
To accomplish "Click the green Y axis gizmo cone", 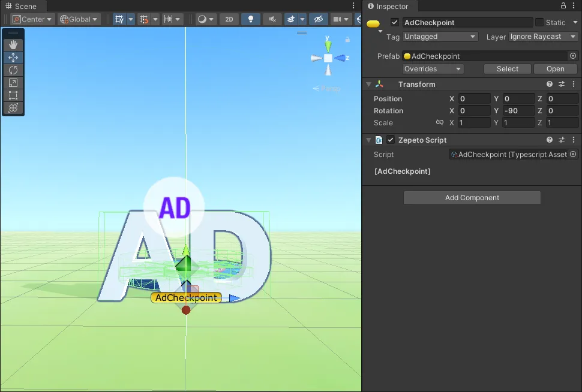I will point(328,46).
